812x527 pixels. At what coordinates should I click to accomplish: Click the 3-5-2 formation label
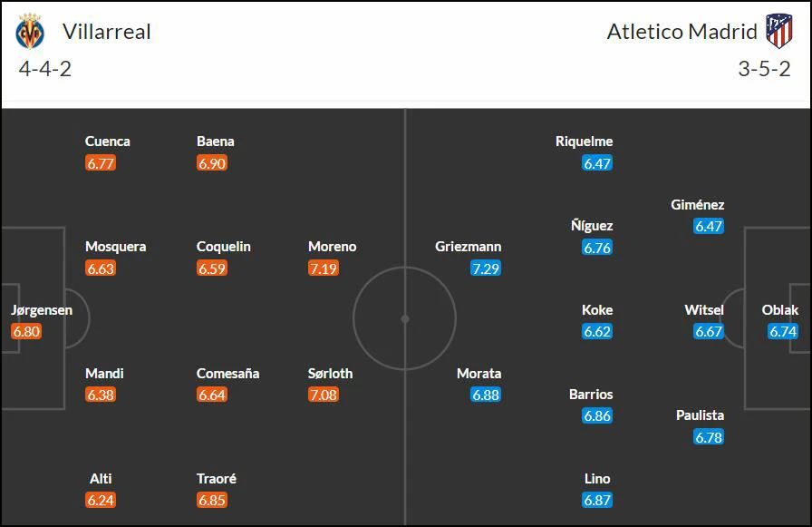coord(764,69)
